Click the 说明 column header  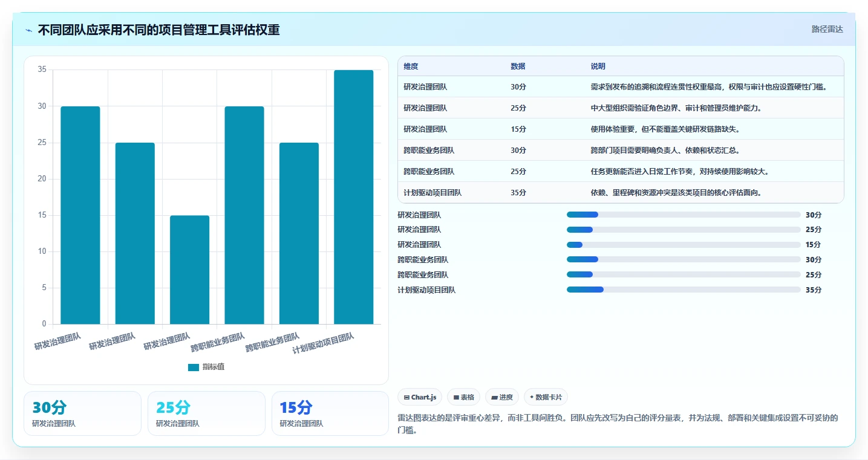pyautogui.click(x=598, y=66)
